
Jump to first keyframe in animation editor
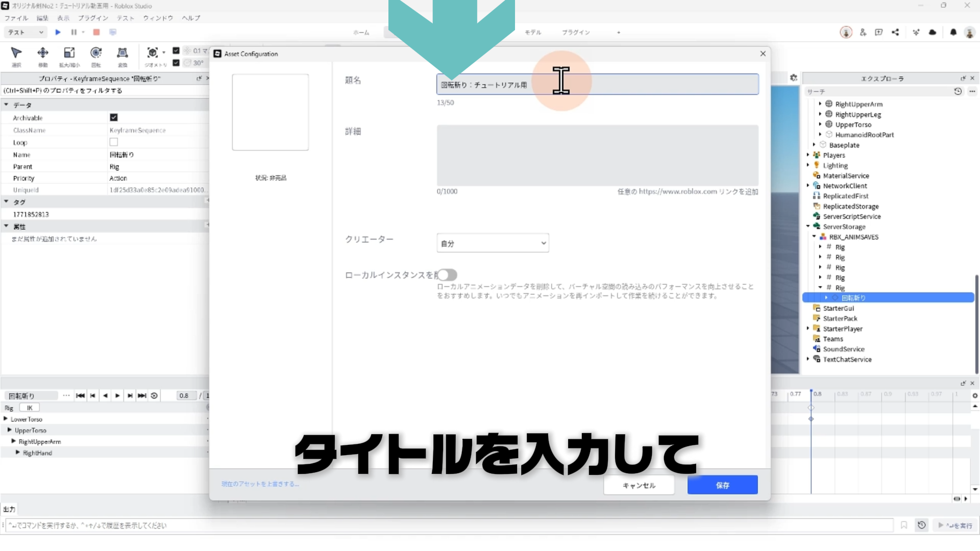coord(80,395)
